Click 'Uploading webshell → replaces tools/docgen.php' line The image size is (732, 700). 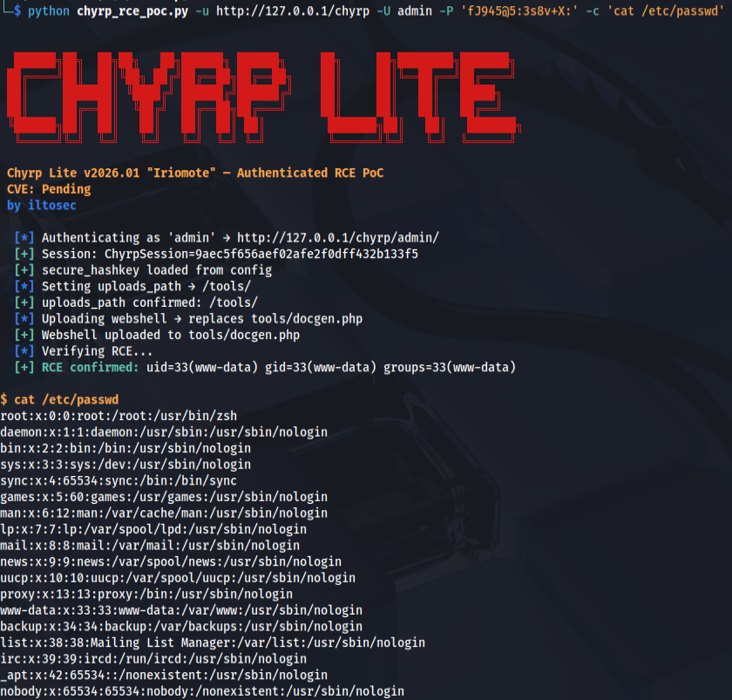coord(188,319)
